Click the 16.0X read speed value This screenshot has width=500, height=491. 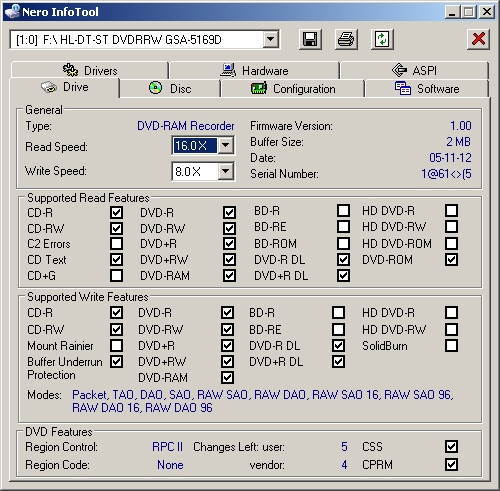(x=195, y=145)
